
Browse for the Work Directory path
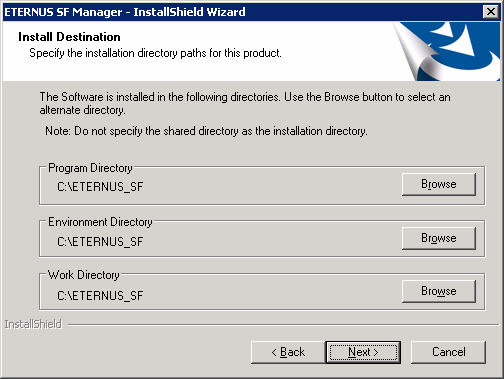[x=439, y=291]
